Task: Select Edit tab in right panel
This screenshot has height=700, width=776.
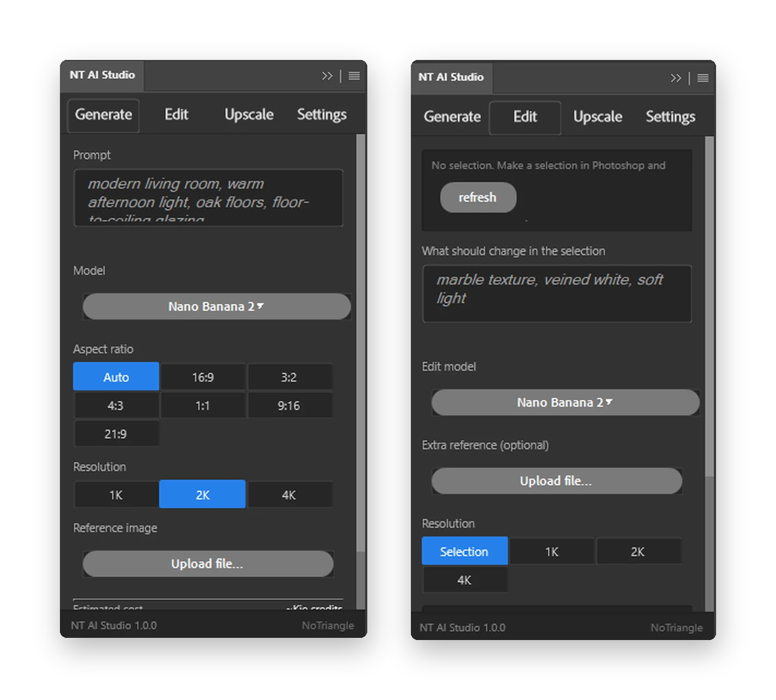Action: coord(525,117)
